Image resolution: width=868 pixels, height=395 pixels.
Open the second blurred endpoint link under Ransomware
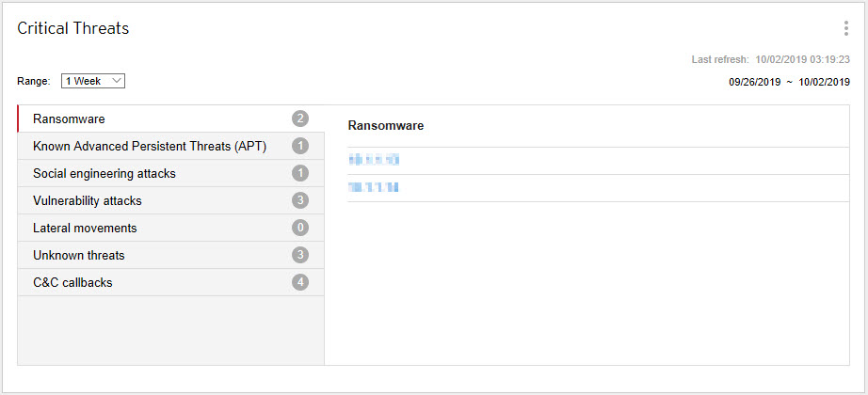(x=374, y=188)
